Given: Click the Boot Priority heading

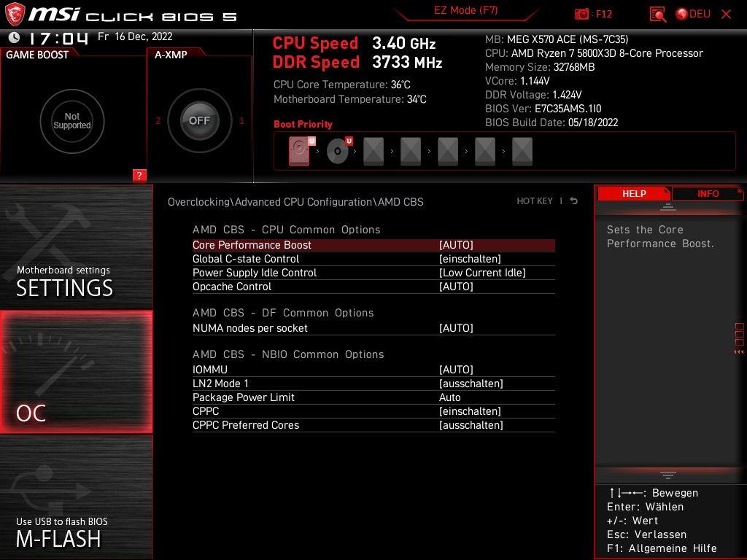Looking at the screenshot, I should (x=303, y=124).
